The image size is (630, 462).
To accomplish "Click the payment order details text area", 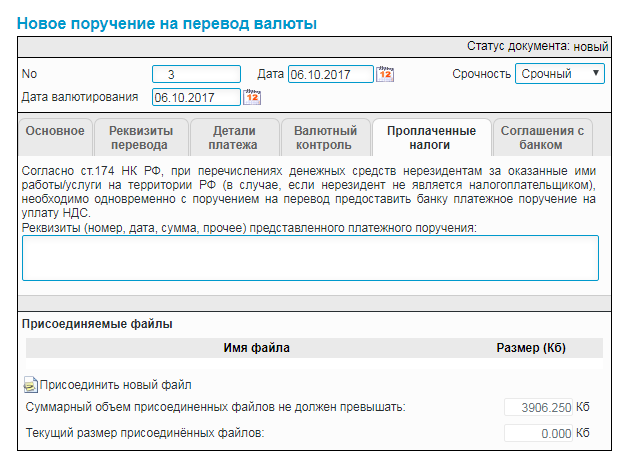I will (310, 258).
